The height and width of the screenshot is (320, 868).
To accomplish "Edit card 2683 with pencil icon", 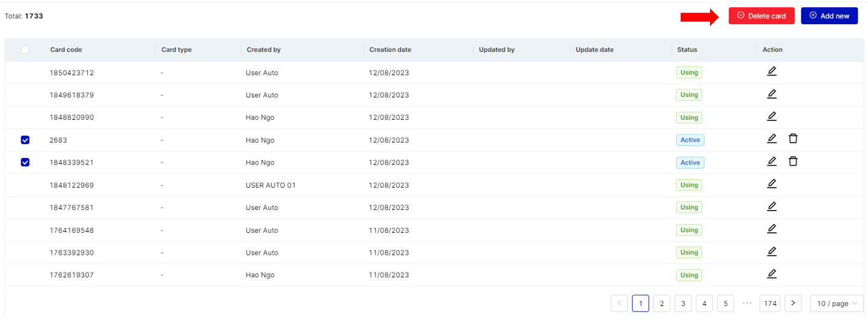I will [772, 139].
